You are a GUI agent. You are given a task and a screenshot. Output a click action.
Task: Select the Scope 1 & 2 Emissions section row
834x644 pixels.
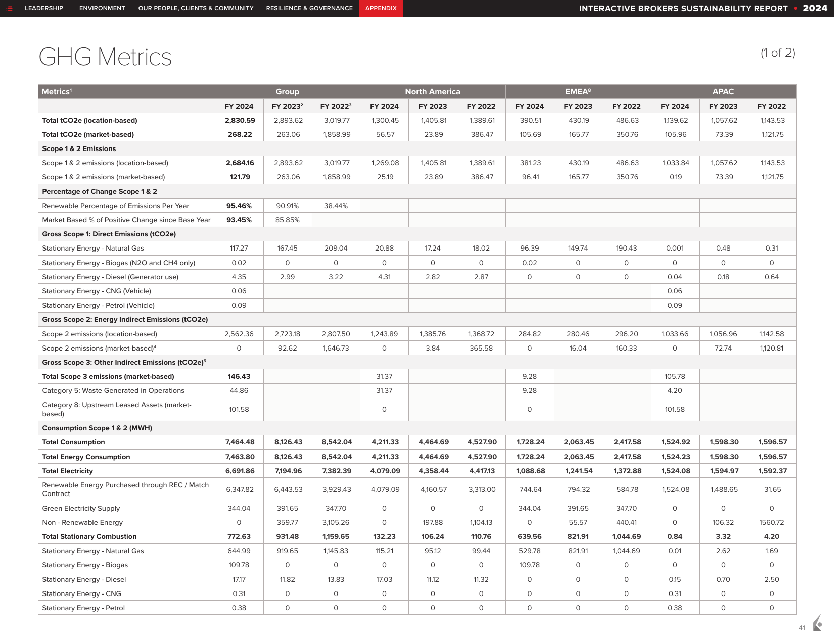(x=417, y=148)
